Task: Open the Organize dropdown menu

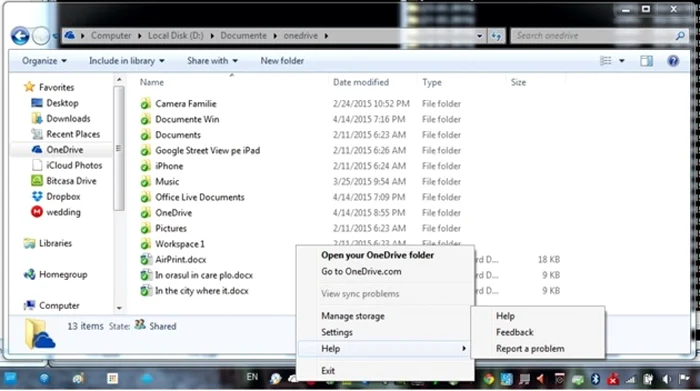Action: click(x=44, y=61)
